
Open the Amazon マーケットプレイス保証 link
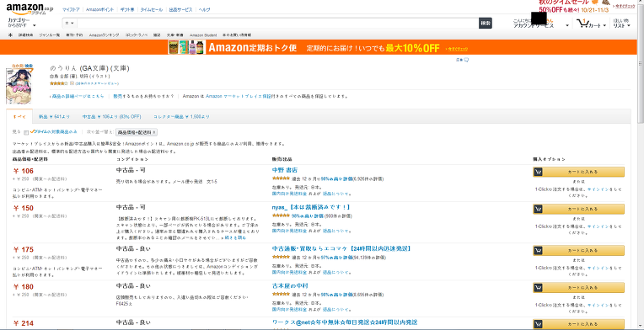(239, 96)
